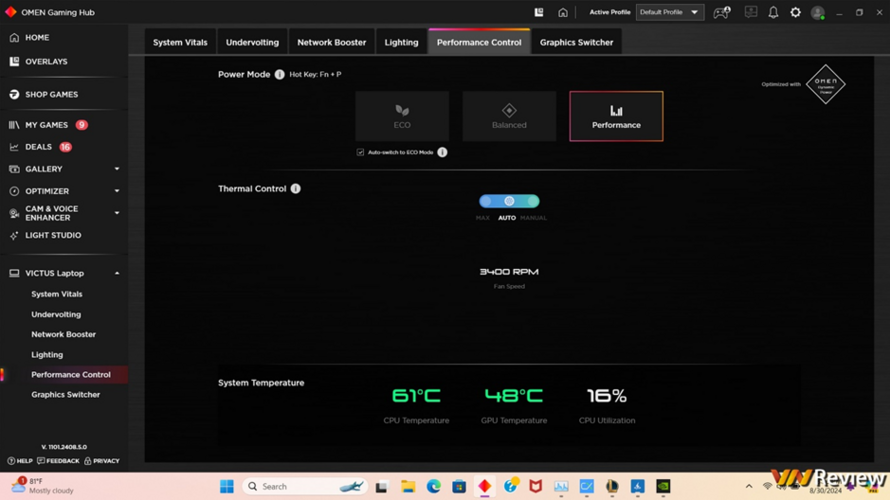Open McAfee from taskbar
Image resolution: width=890 pixels, height=500 pixels.
[x=535, y=486]
